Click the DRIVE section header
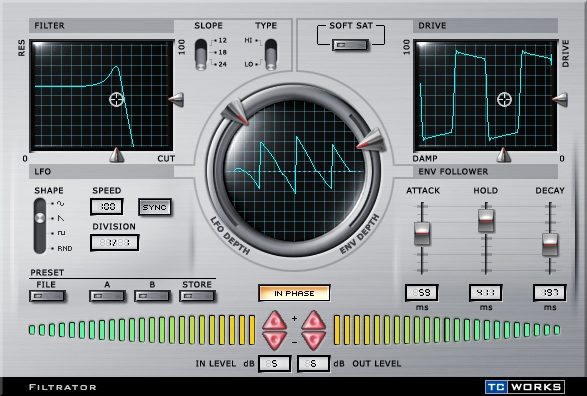This screenshot has height=396, width=587. [486, 26]
